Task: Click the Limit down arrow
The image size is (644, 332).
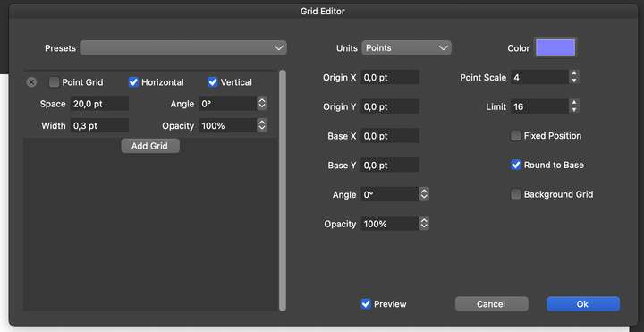Action: pos(574,110)
